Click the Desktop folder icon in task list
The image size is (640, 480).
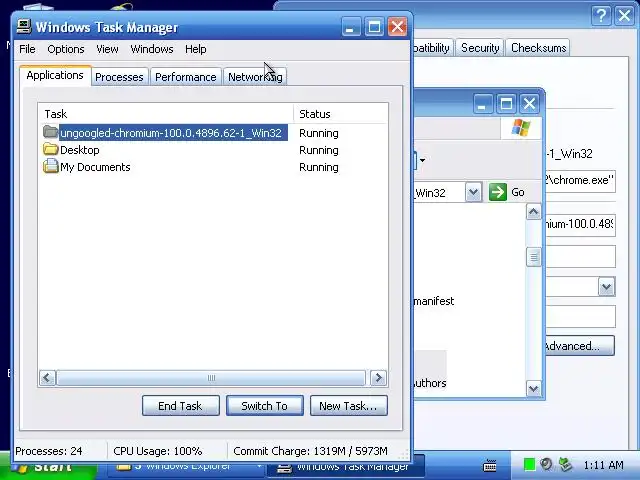tap(51, 149)
